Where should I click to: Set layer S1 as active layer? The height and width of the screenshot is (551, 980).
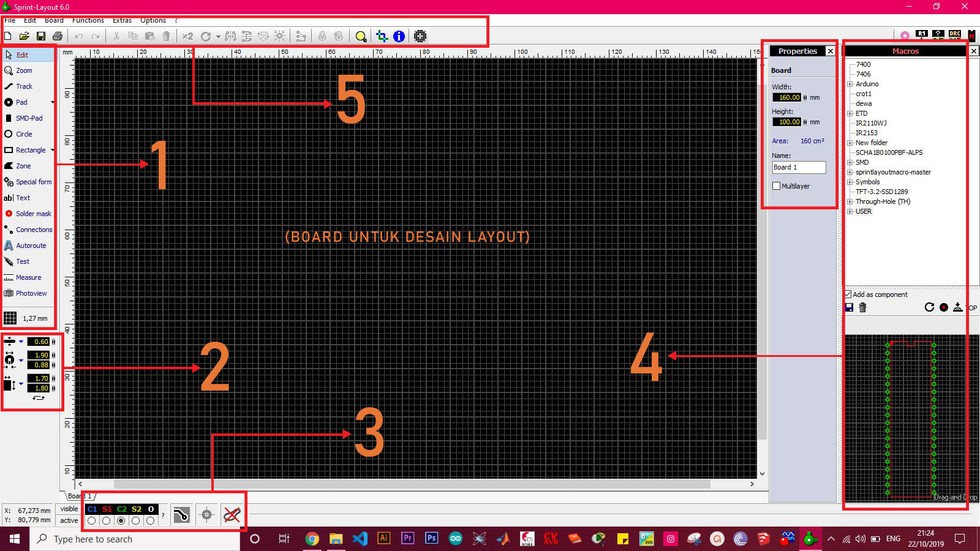(x=107, y=521)
